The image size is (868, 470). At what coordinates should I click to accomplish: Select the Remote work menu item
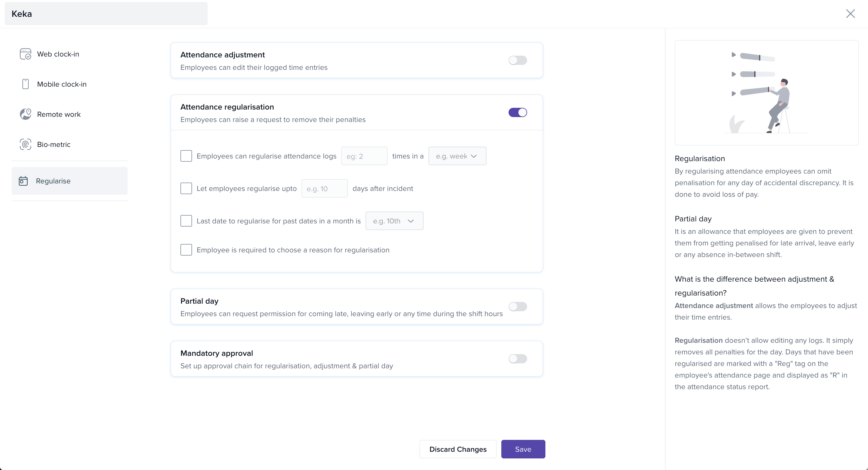pyautogui.click(x=59, y=114)
